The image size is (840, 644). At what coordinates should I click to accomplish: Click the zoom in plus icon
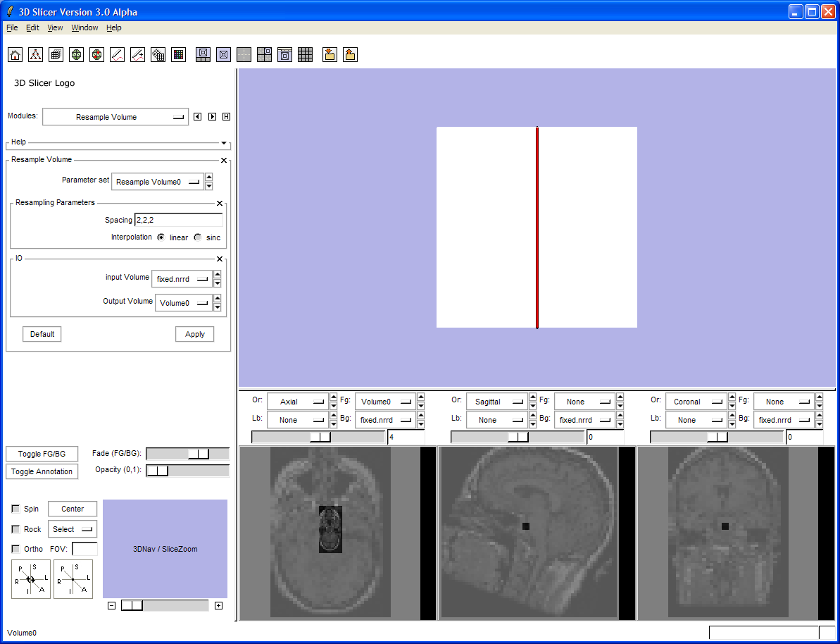218,606
